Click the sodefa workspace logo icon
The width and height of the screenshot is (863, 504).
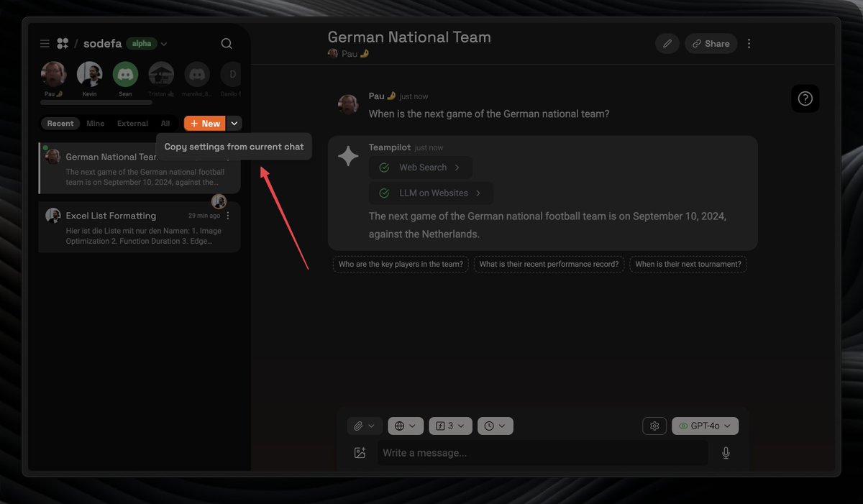coord(63,43)
